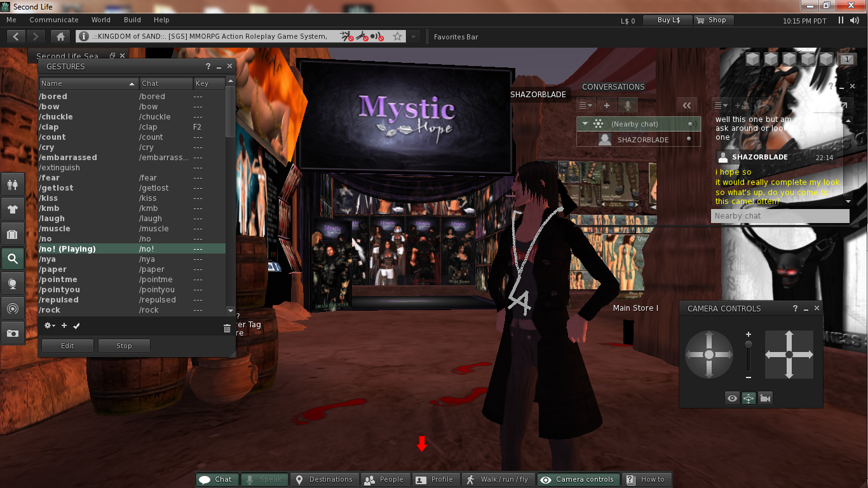868x488 pixels.
Task: Pop out the chat with the arrow icon
Action: (843, 105)
